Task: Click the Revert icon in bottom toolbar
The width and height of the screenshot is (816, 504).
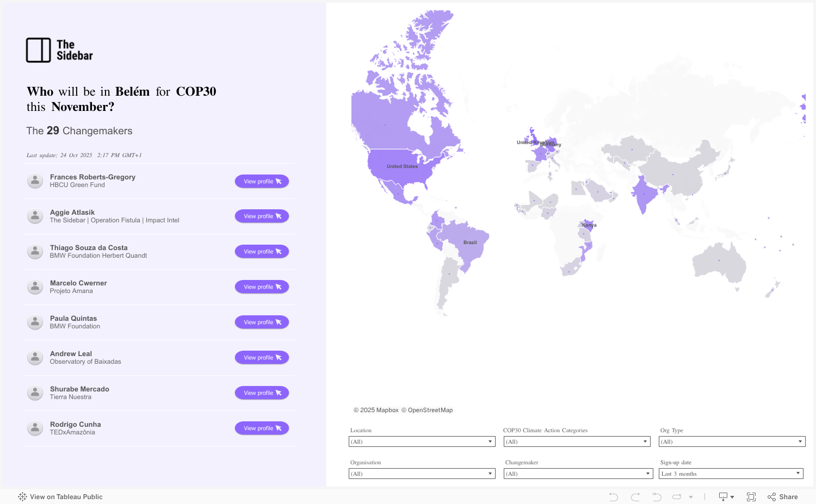Action: pos(657,497)
